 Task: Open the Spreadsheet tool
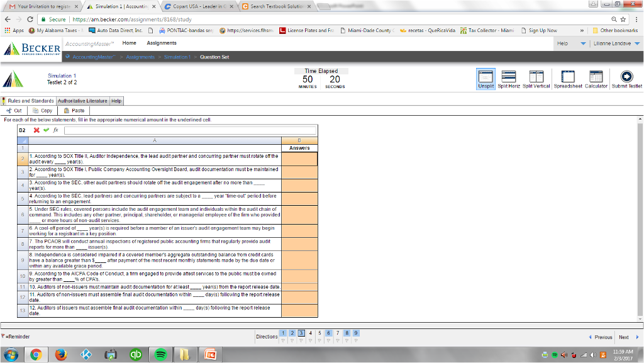pyautogui.click(x=568, y=79)
